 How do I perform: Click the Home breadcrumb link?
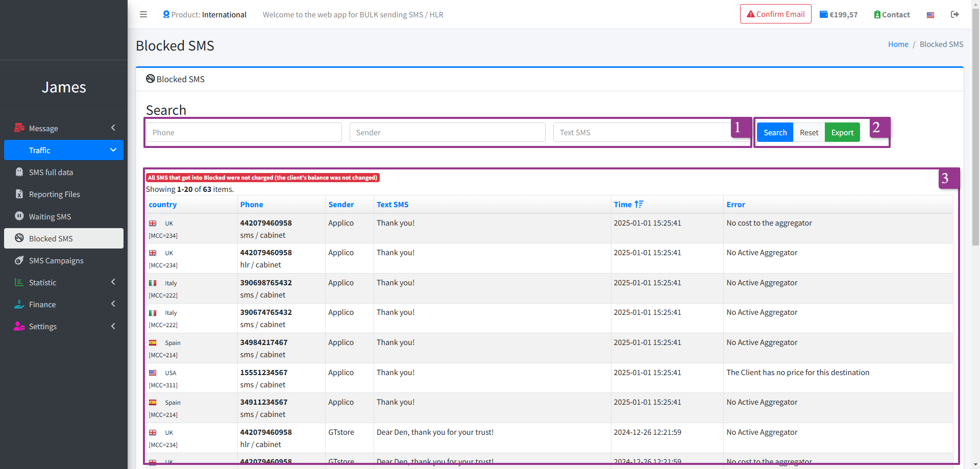(898, 44)
